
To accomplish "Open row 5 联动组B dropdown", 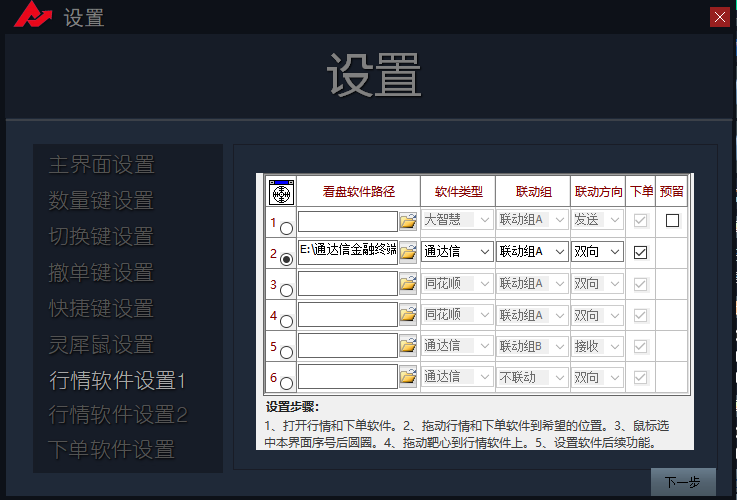I will click(x=532, y=346).
